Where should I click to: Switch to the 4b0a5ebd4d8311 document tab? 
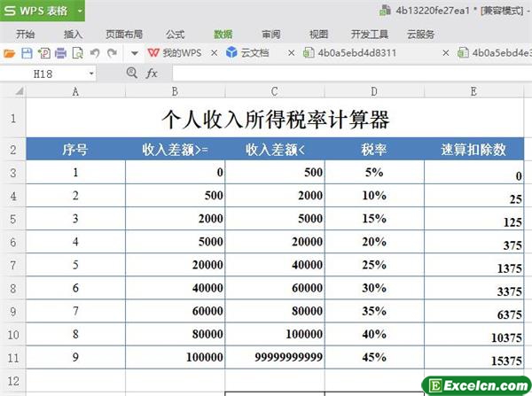349,53
